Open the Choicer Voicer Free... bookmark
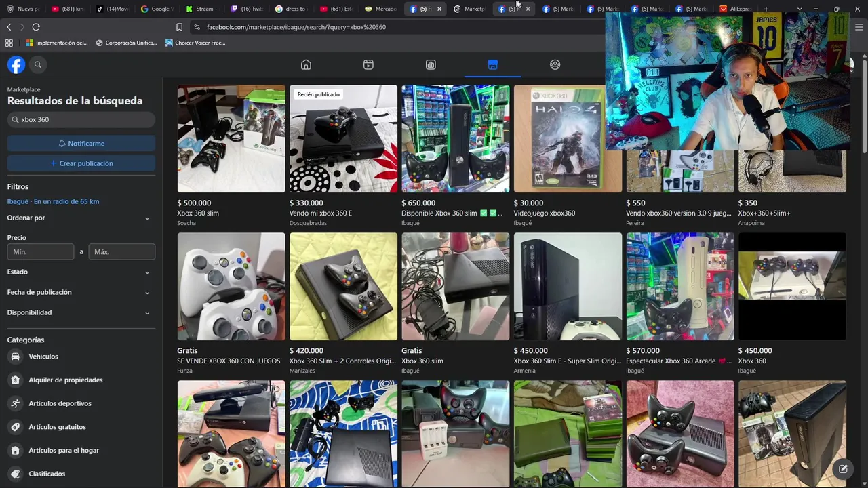This screenshot has height=488, width=868. [195, 43]
